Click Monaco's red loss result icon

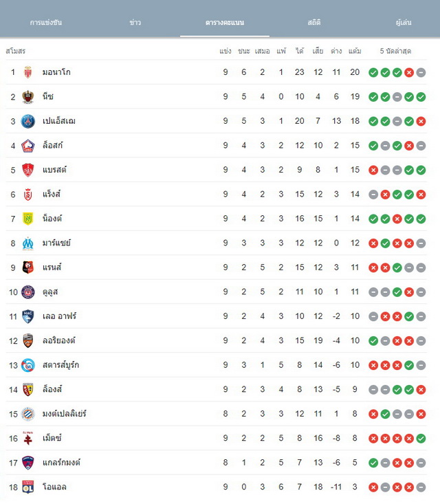tap(409, 72)
